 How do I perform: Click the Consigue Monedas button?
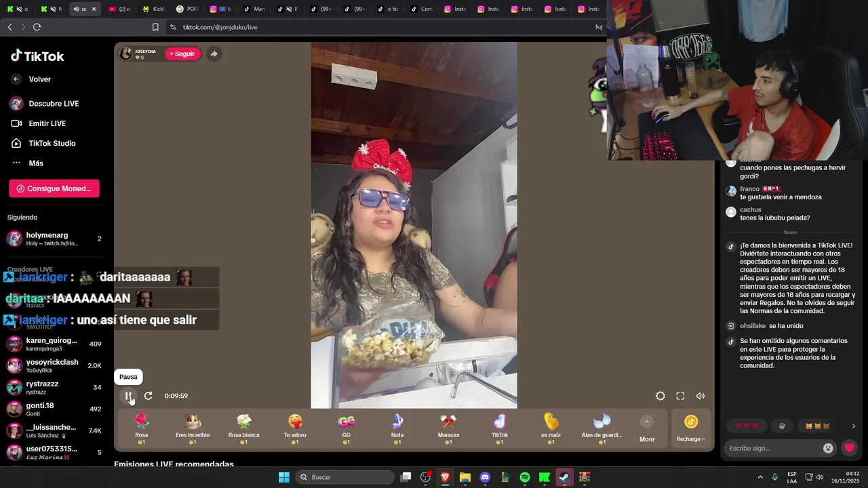[x=54, y=188]
